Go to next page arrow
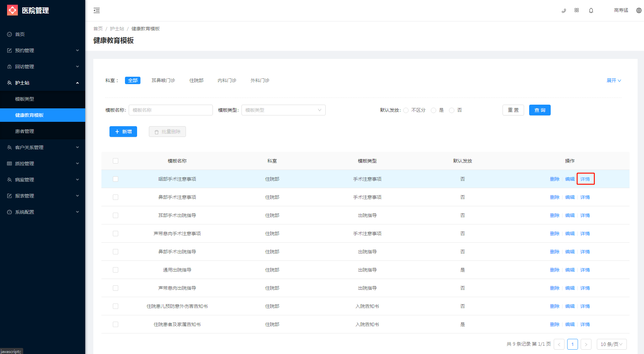644x354 pixels. (586, 344)
